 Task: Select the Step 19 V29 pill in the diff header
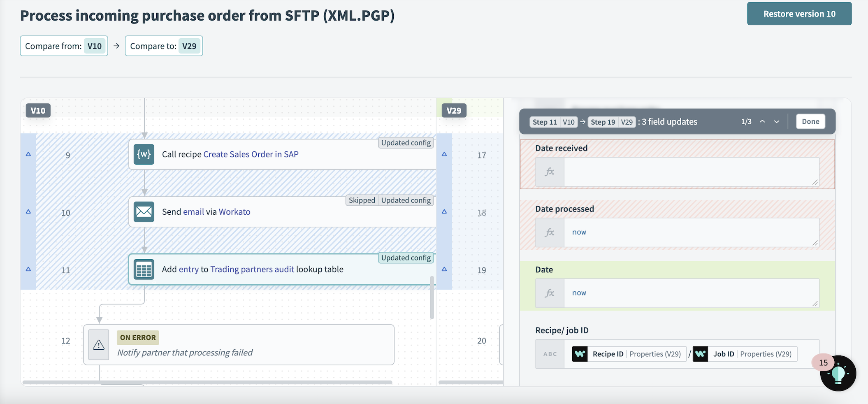[x=612, y=122]
